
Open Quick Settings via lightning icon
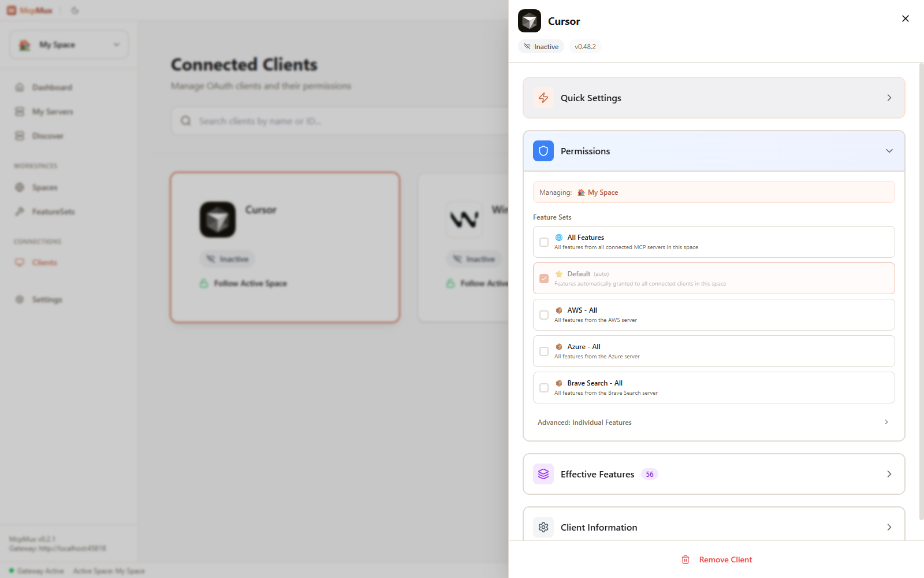543,98
